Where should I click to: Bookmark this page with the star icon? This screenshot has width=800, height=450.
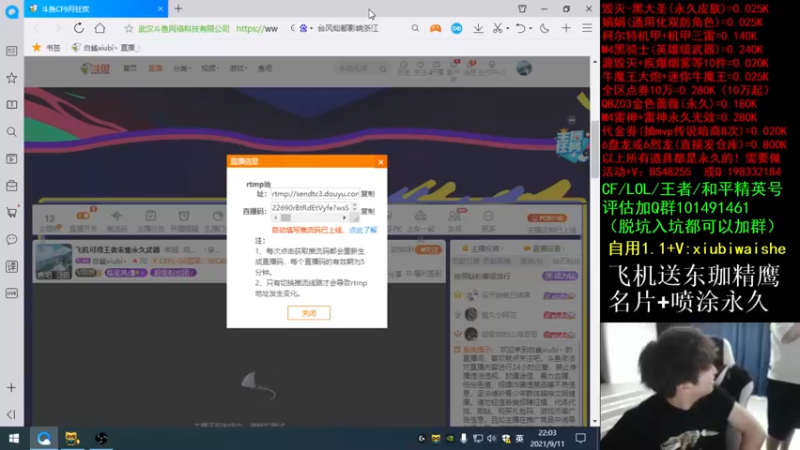[x=129, y=29]
